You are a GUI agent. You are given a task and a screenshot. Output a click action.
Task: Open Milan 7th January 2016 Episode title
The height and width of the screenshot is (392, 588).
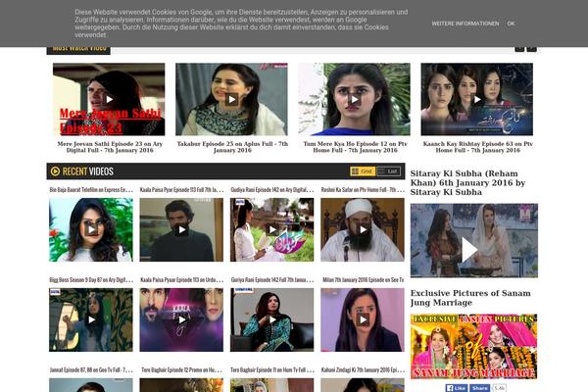pyautogui.click(x=363, y=280)
